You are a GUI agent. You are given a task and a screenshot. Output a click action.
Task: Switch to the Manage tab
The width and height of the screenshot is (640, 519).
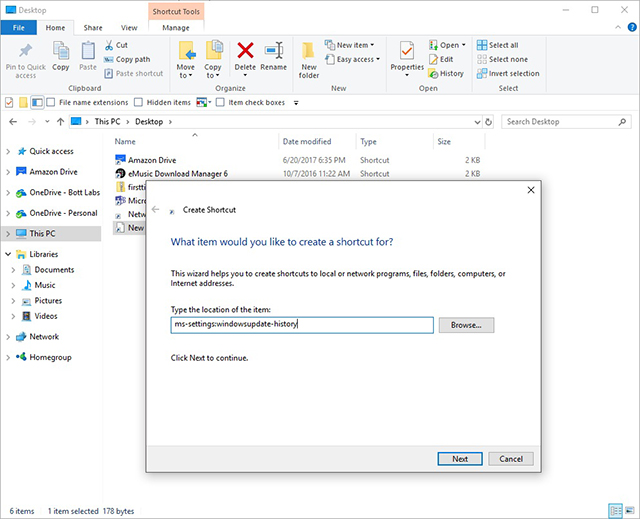point(176,28)
